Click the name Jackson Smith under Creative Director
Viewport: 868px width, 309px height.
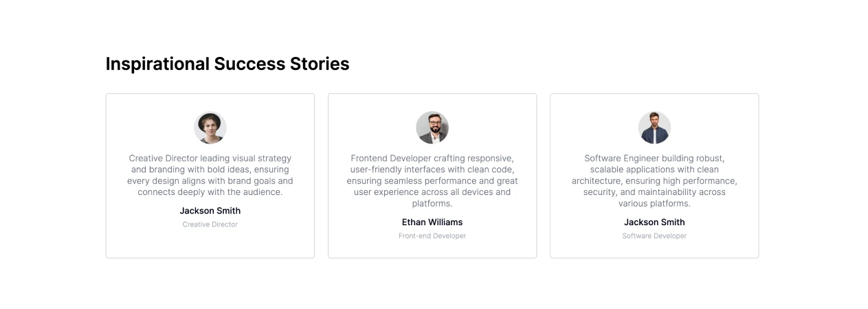(210, 211)
